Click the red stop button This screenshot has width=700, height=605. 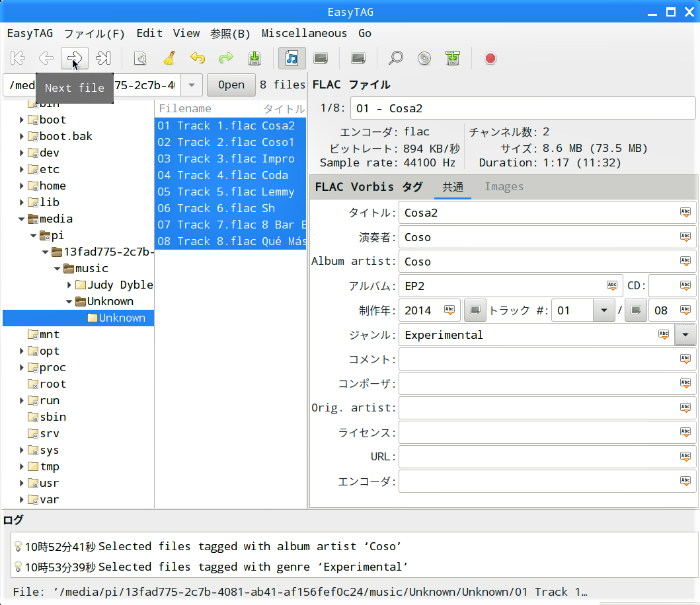[x=490, y=58]
